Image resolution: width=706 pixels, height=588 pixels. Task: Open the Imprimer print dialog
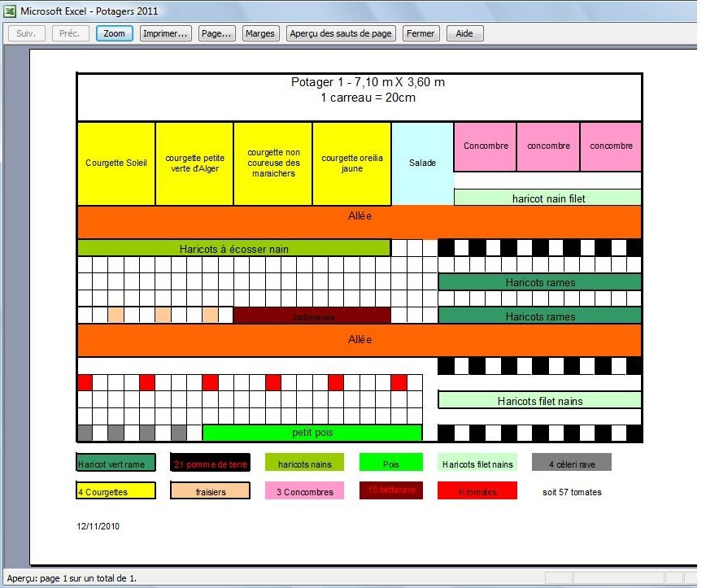[165, 33]
